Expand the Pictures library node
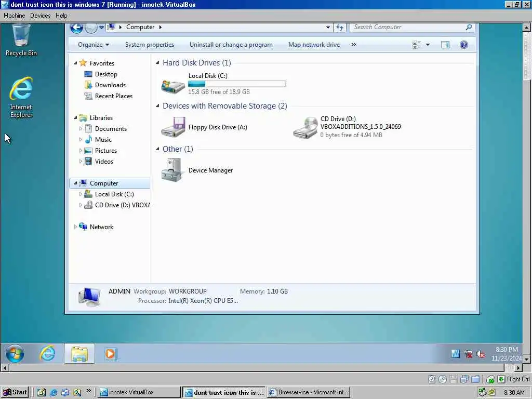 tap(81, 150)
